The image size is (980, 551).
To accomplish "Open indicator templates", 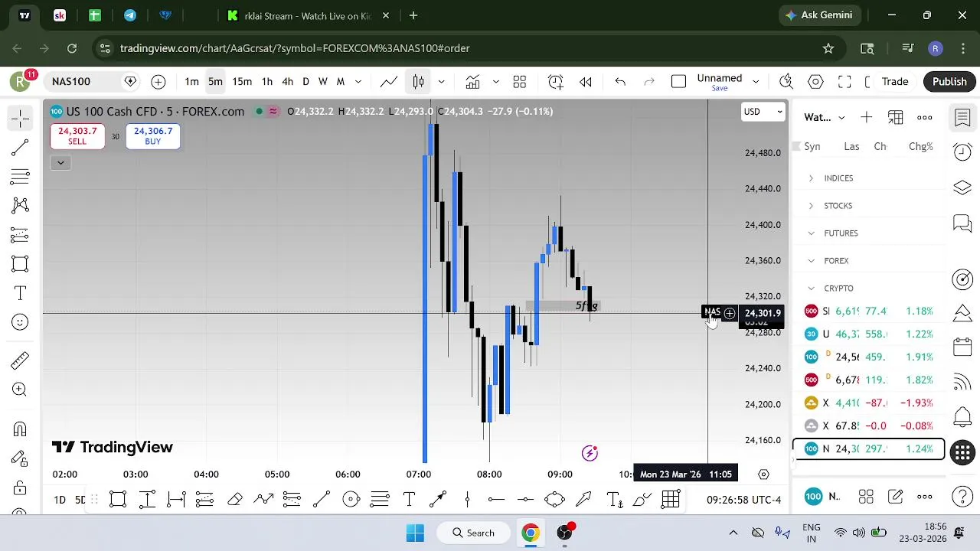I will [520, 82].
